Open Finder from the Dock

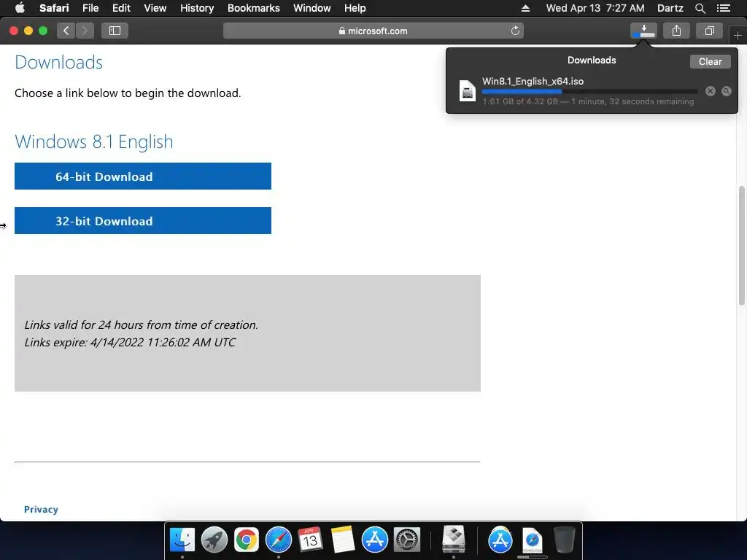(182, 540)
